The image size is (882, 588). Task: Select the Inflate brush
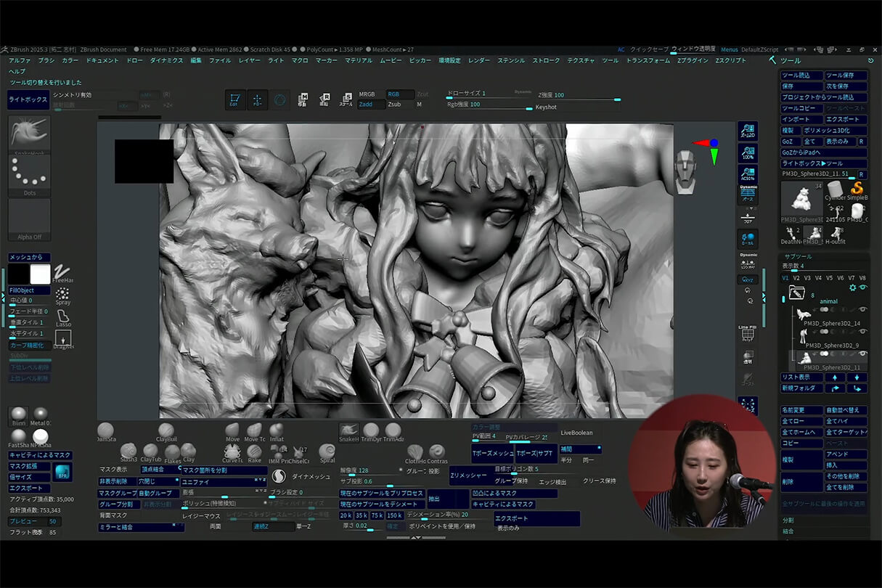pyautogui.click(x=277, y=431)
